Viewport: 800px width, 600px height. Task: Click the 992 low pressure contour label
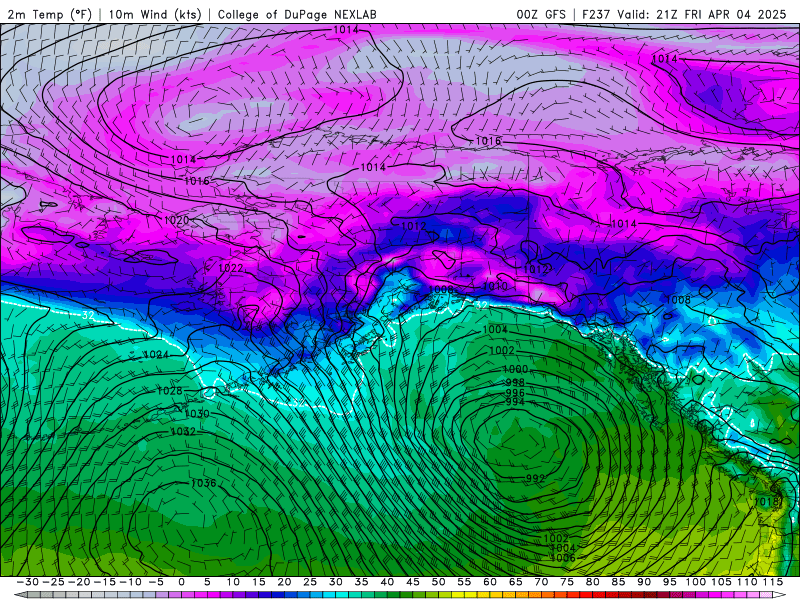(535, 479)
